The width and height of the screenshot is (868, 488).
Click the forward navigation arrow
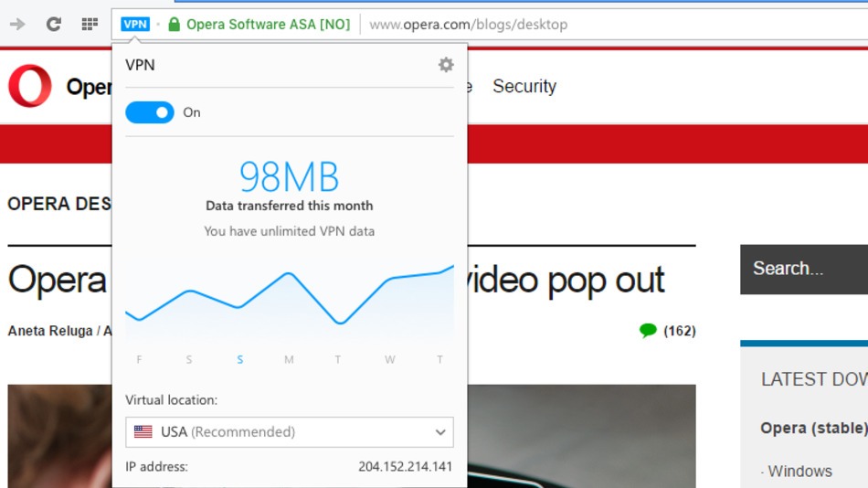(x=17, y=24)
